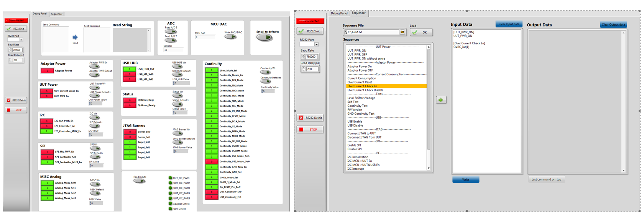Image resolution: width=644 pixels, height=218 pixels.
Task: Click Clear Input data button
Action: (509, 24)
